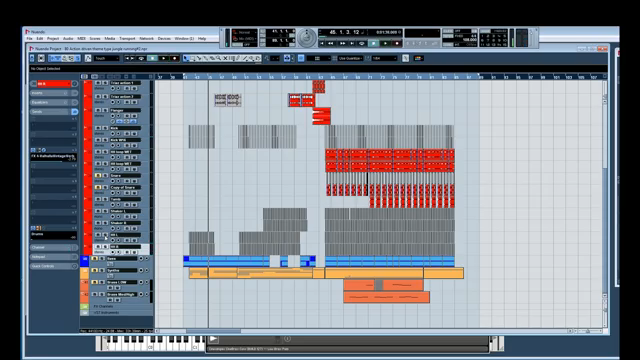Screen dimensions: 640x360
Task: Select the Range Selection tool
Action: point(192,58)
